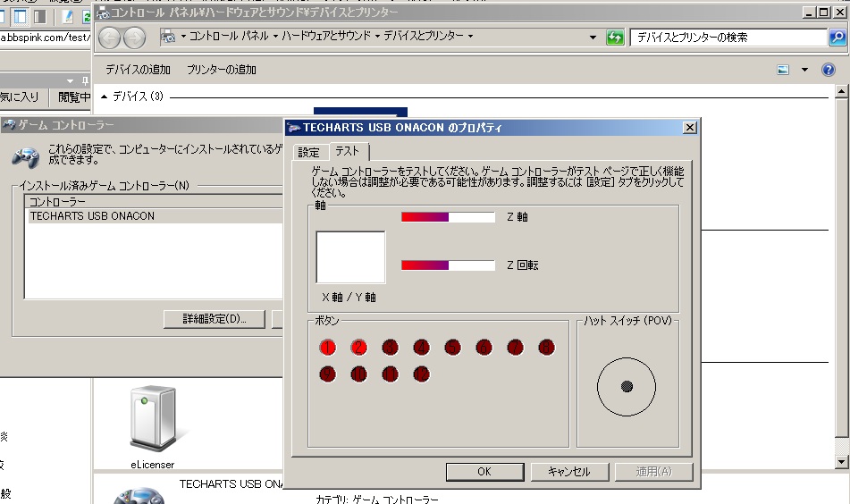850x504 pixels.
Task: Click button indicator number 1
Action: pyautogui.click(x=328, y=347)
